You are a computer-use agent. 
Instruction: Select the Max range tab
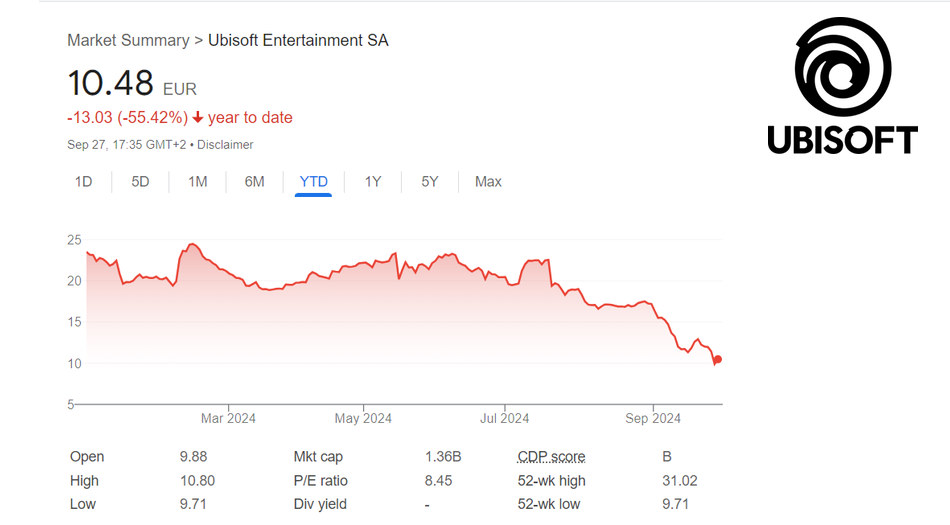(x=488, y=182)
